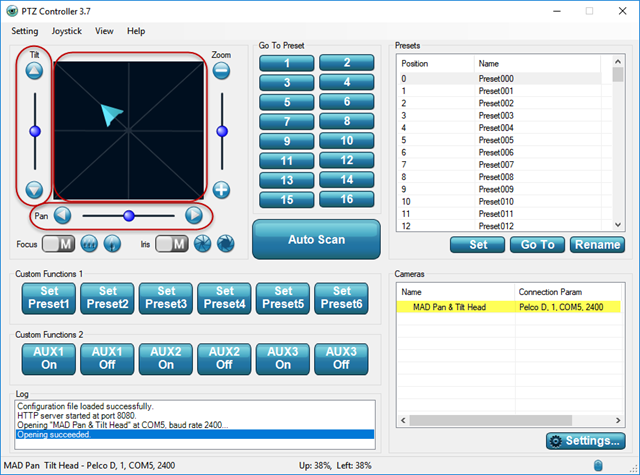The height and width of the screenshot is (475, 640).
Task: Click the Connection Param column header
Action: [x=568, y=292]
